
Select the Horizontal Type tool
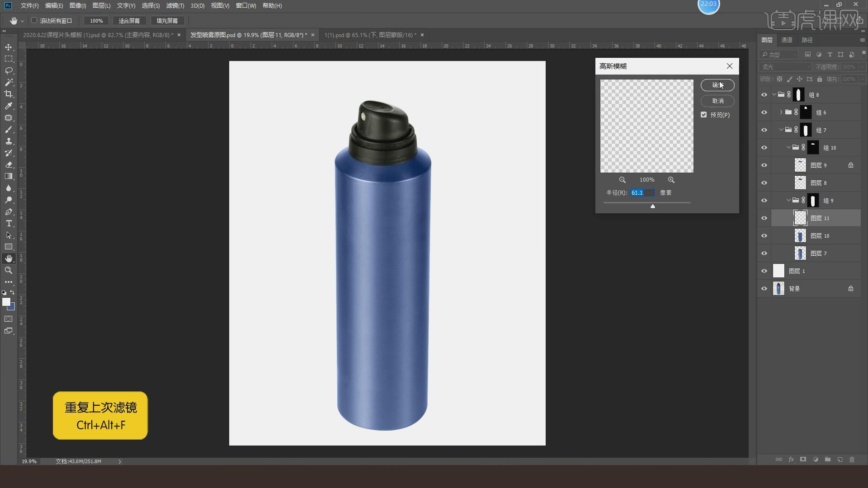[x=9, y=224]
